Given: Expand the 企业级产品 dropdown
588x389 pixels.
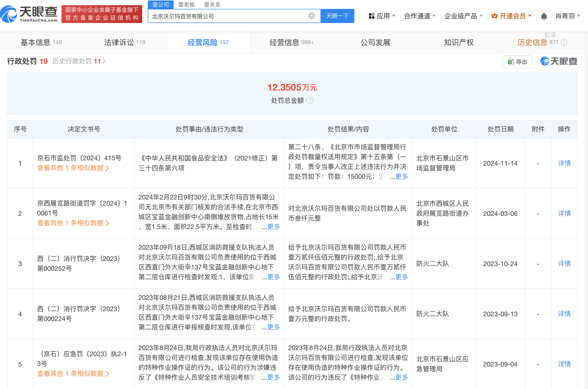Looking at the screenshot, I should pos(463,16).
